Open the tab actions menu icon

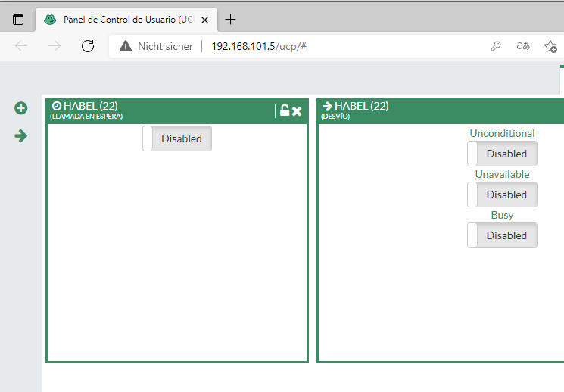(18, 20)
